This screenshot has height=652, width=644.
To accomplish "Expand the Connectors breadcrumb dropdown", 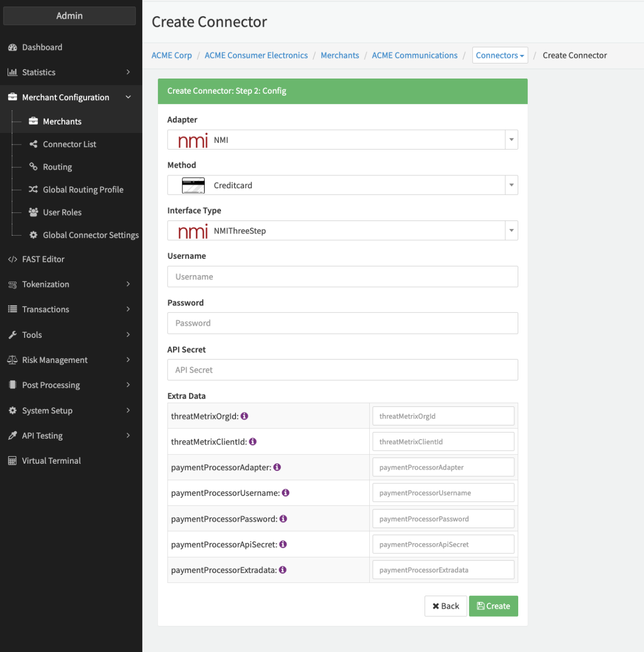I will coord(500,55).
